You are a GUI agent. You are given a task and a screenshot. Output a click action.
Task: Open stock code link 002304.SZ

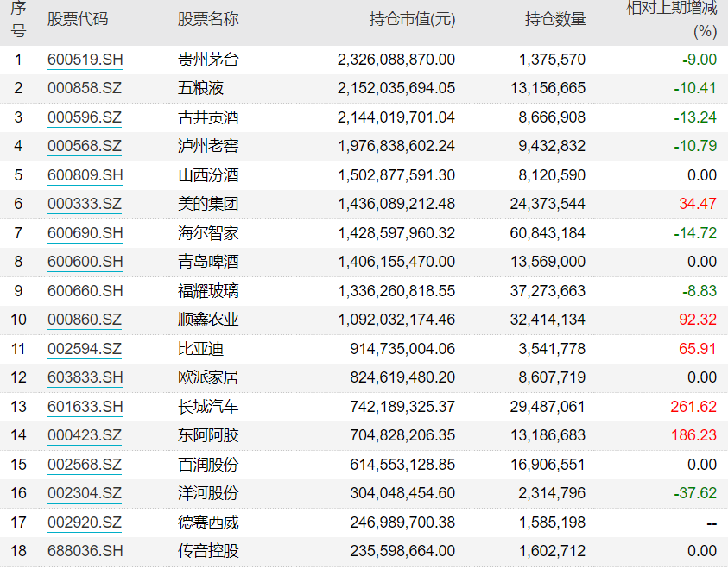point(85,493)
